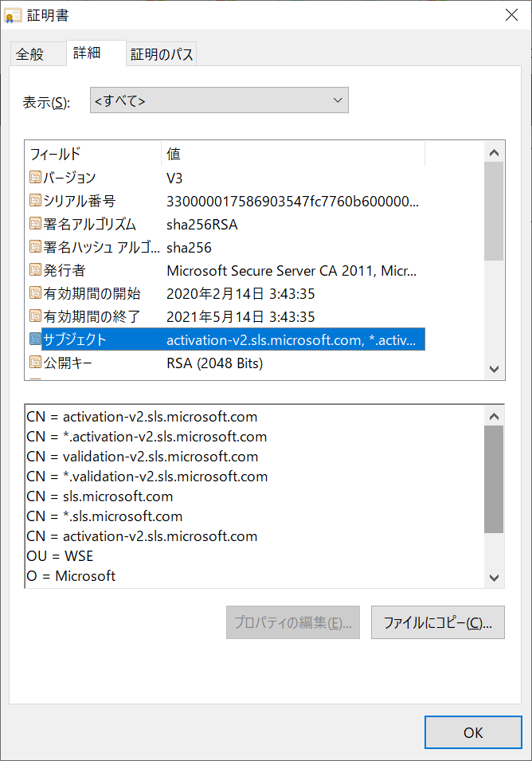
Task: Select the 署名ハッシュ アルゴ... row
Action: pos(225,248)
